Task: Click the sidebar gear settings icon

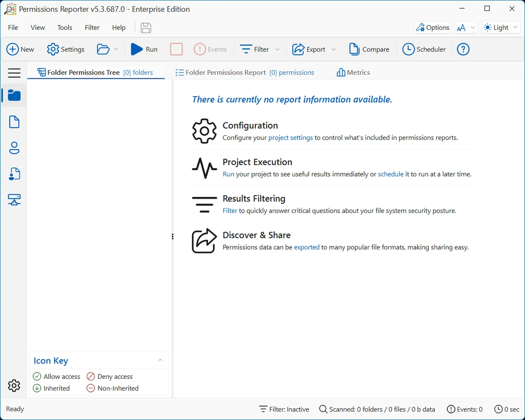Action: tap(14, 385)
